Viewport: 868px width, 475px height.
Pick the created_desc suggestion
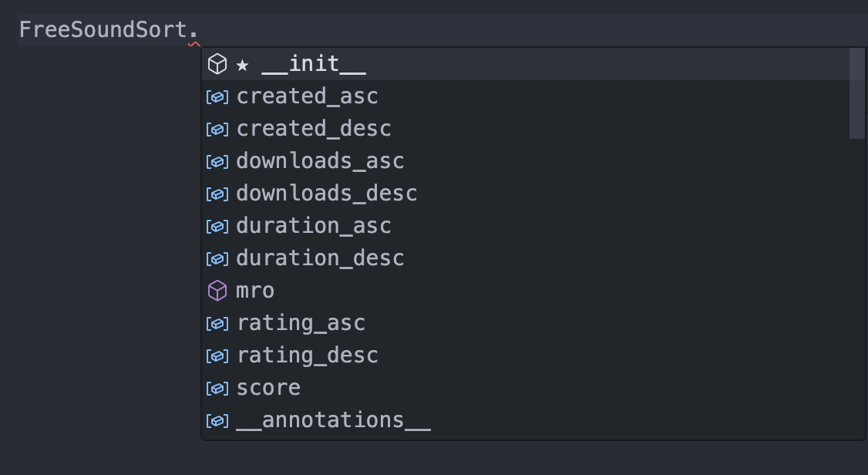click(x=525, y=129)
